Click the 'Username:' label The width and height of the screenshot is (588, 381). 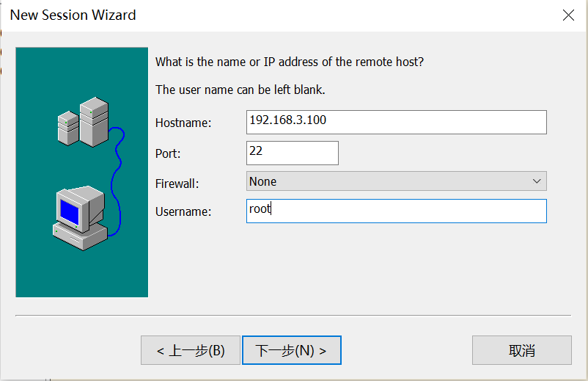(x=183, y=211)
